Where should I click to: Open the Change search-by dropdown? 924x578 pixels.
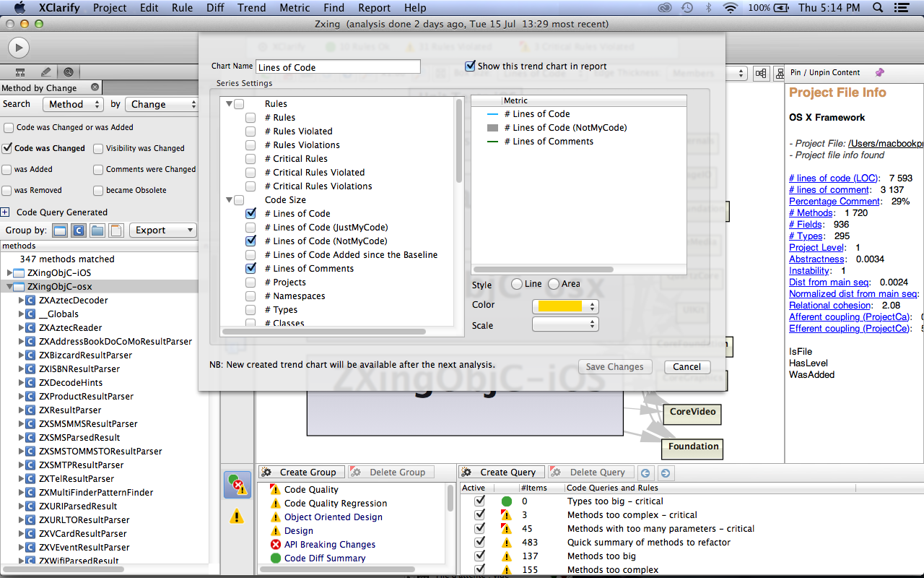tap(161, 105)
